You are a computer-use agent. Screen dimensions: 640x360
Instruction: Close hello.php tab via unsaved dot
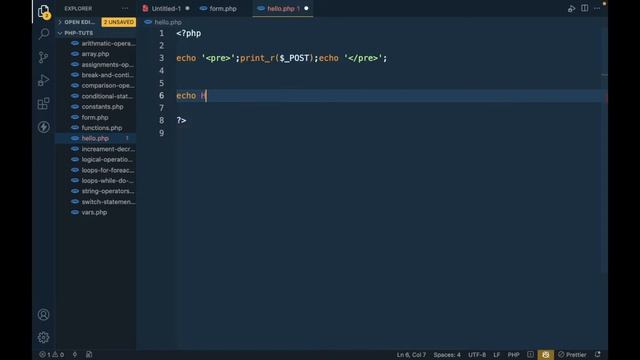306,9
